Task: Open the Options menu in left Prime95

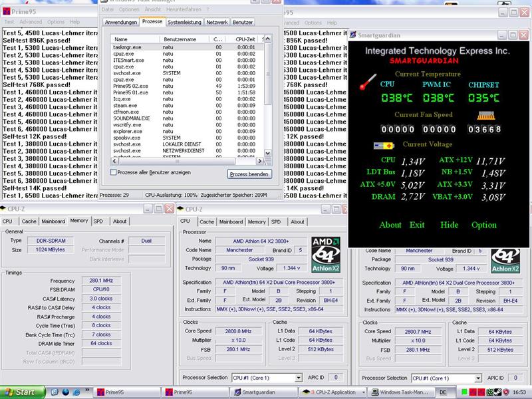Action: click(56, 22)
